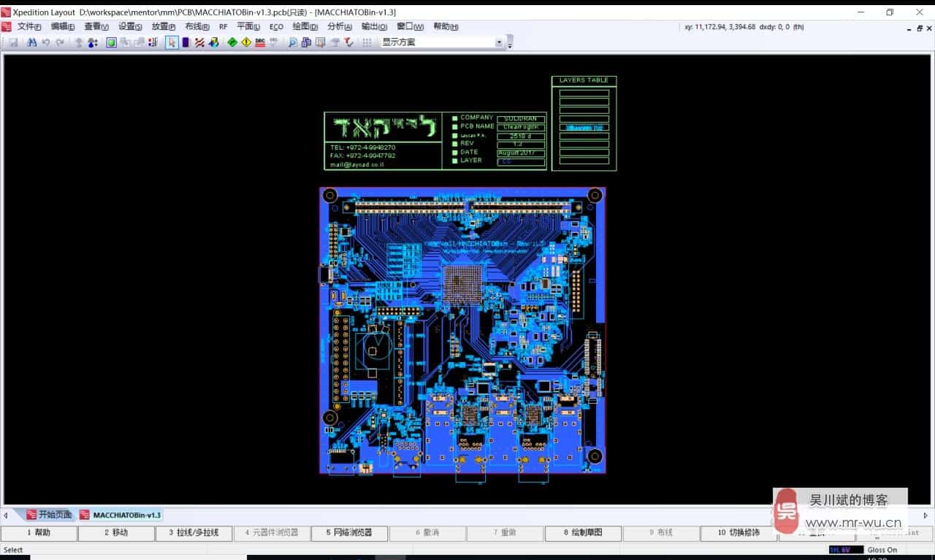
Task: Click the red DRC toolbar icon
Action: [x=260, y=42]
